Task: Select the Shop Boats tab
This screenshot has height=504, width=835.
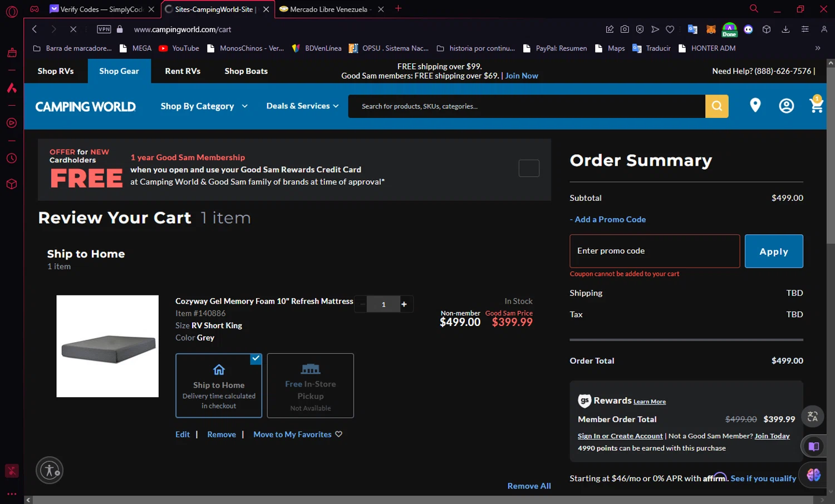Action: pyautogui.click(x=246, y=71)
